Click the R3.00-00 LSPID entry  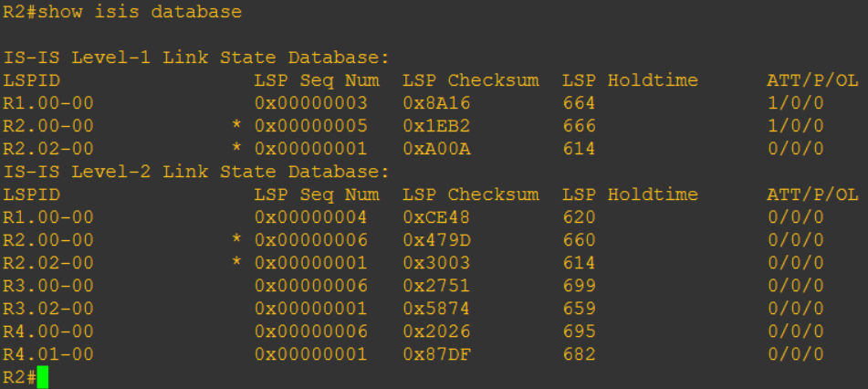(48, 286)
